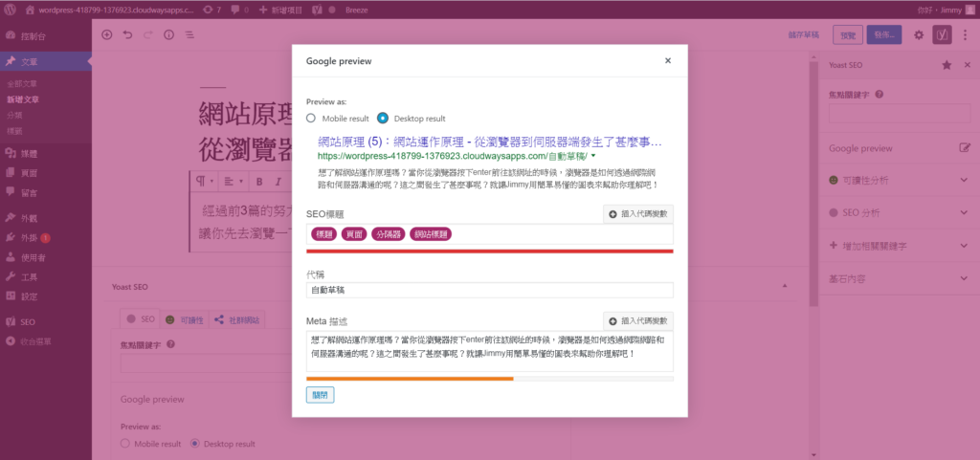
Task: Edit the Meta 描述 text area
Action: (489, 351)
